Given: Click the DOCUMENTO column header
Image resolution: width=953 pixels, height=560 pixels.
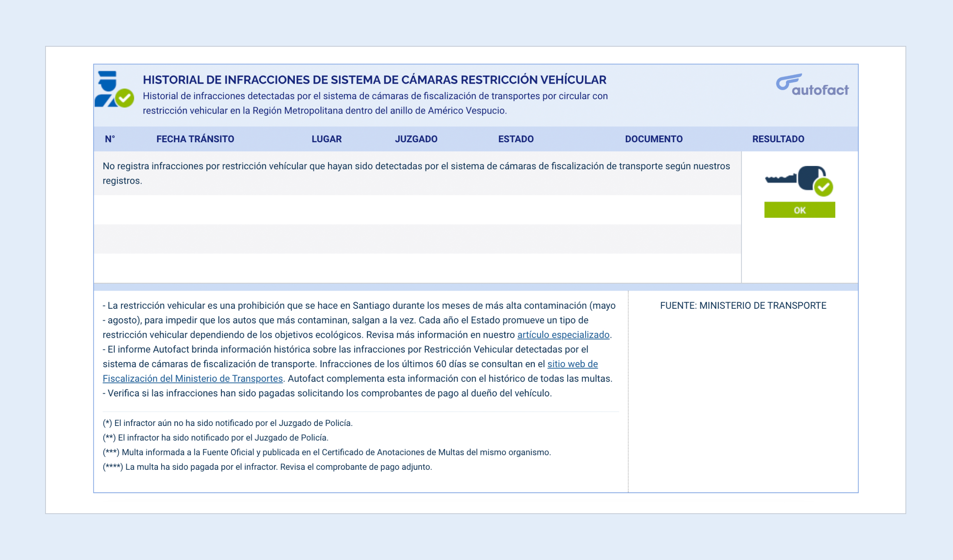Looking at the screenshot, I should (x=654, y=139).
